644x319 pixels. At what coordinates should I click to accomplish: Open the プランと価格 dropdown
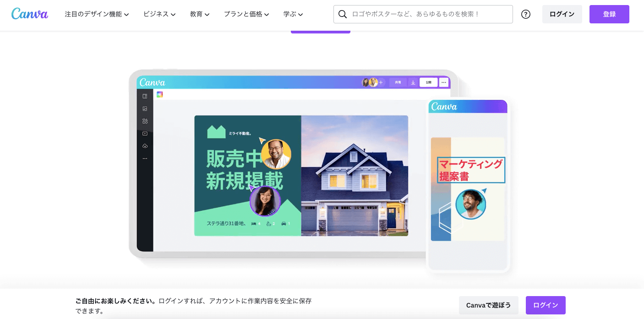246,14
